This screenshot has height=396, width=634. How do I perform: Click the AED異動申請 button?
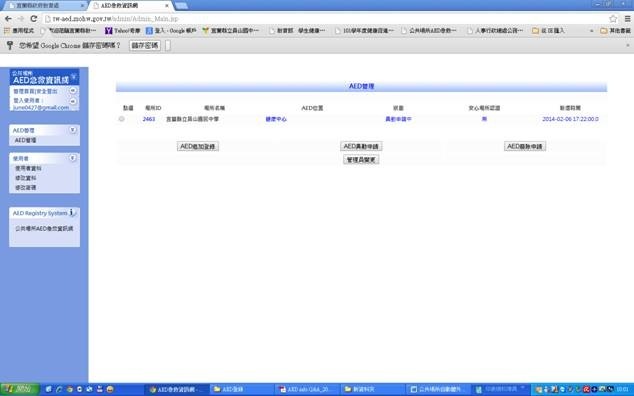point(361,146)
